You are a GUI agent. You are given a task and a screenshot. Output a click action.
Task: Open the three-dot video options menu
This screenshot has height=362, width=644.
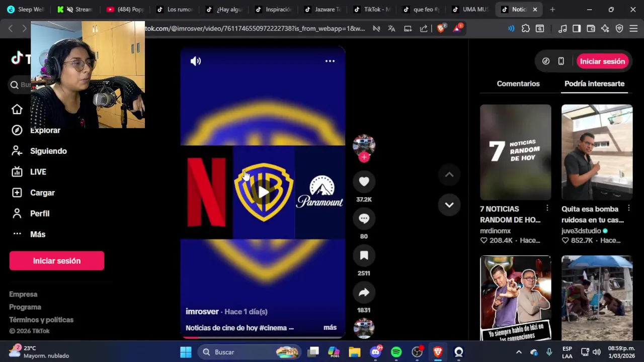330,61
